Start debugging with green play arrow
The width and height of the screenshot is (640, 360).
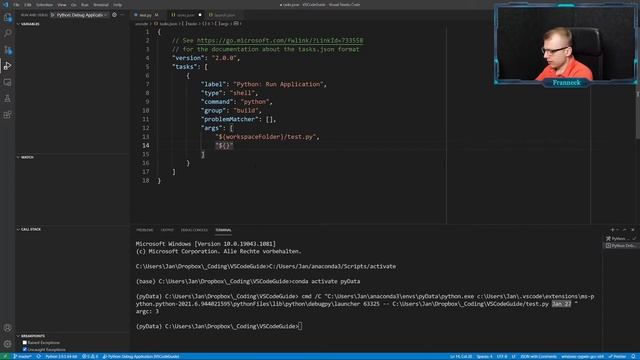pos(53,15)
